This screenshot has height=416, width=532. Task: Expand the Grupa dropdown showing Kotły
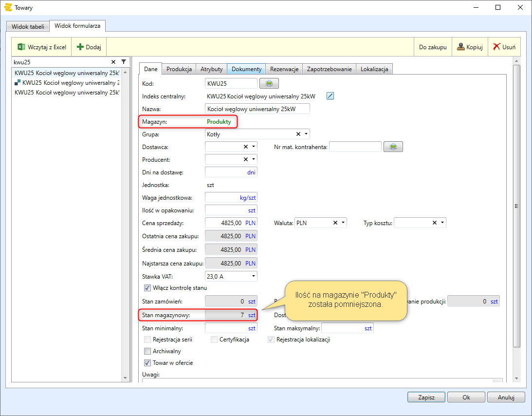306,134
